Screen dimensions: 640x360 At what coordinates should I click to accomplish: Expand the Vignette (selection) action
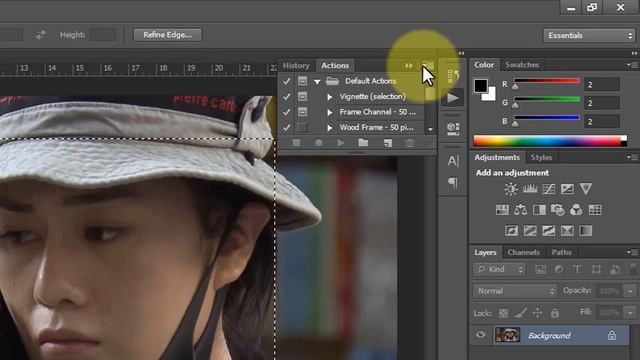(330, 97)
